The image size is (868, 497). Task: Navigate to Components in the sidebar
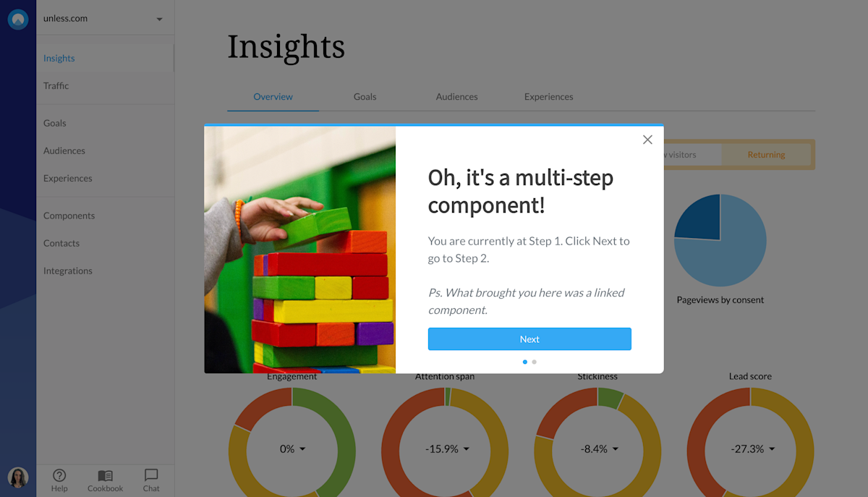(x=69, y=215)
